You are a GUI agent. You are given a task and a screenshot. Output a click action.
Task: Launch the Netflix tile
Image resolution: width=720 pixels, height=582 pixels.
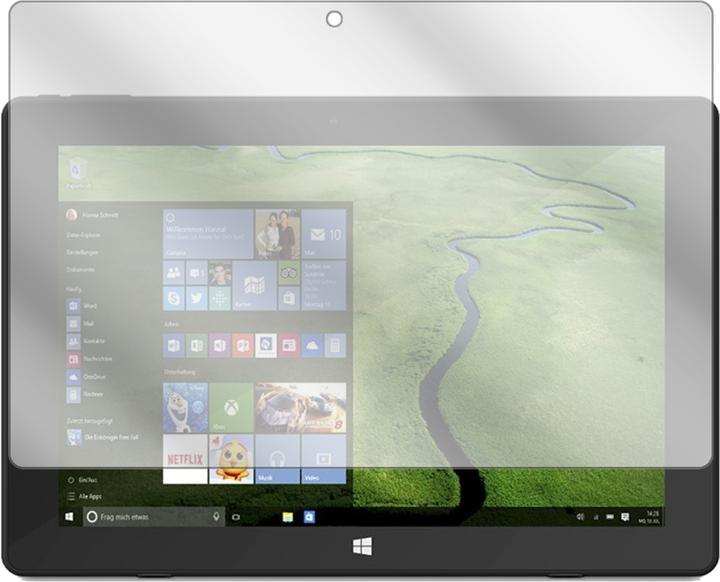pyautogui.click(x=185, y=459)
